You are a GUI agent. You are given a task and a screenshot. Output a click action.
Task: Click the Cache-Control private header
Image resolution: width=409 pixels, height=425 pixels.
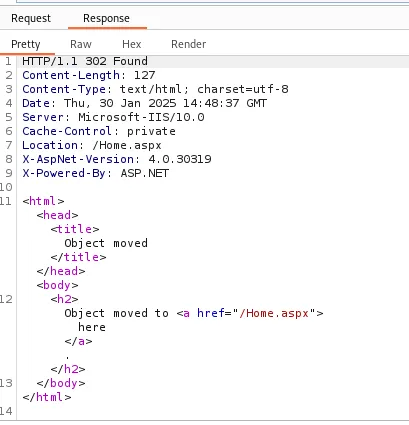[99, 131]
